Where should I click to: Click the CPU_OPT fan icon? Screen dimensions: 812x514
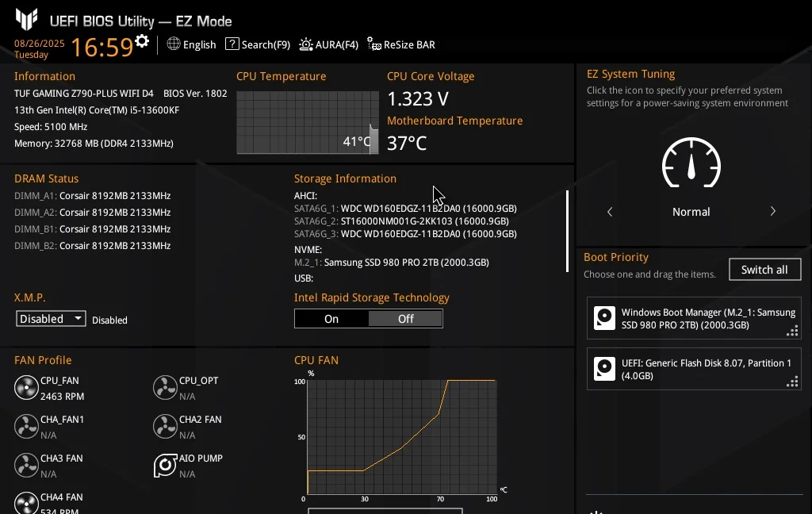[165, 388]
